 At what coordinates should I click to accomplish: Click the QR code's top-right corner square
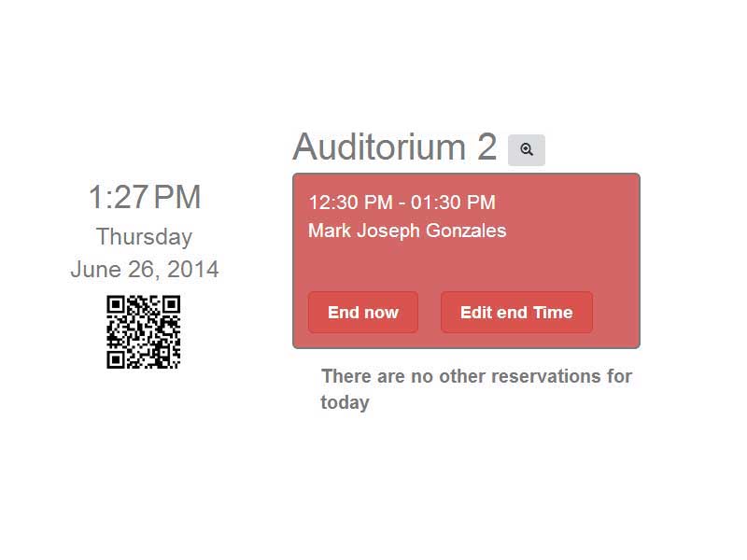(x=171, y=305)
